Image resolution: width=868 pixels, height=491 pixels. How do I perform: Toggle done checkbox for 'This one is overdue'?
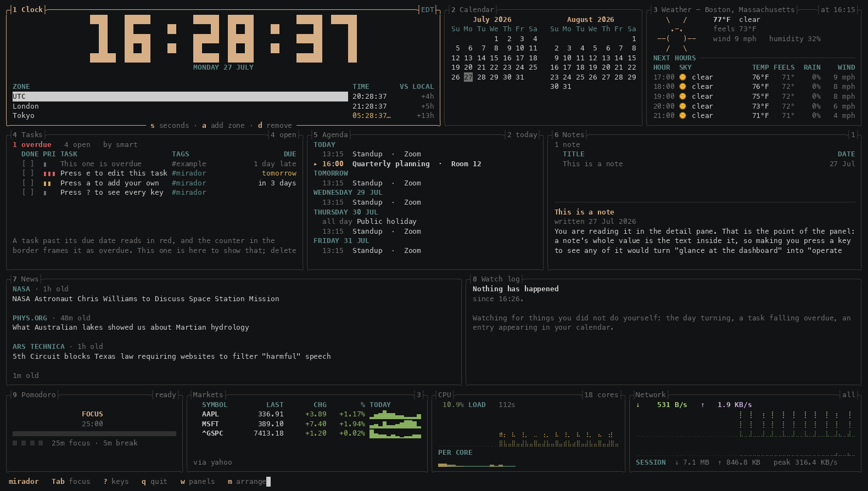coord(28,163)
